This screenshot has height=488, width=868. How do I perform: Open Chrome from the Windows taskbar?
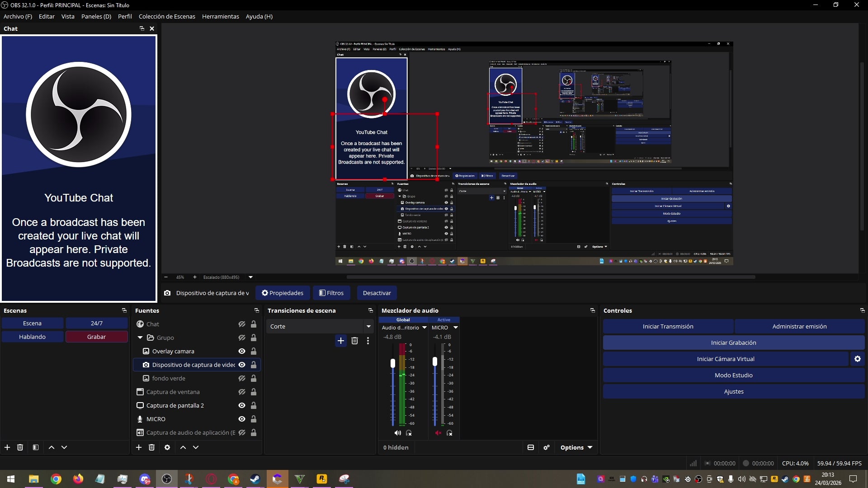pos(56,479)
